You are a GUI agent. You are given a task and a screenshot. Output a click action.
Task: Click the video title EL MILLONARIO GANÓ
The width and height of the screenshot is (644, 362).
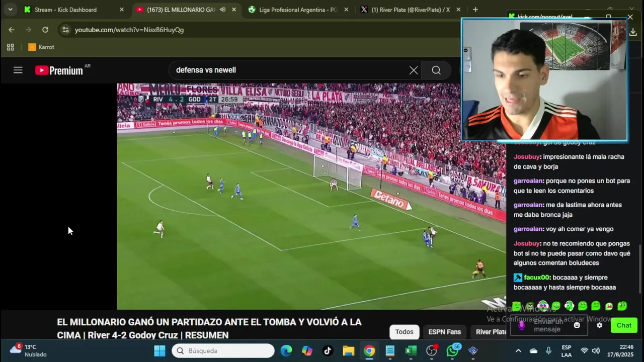click(209, 328)
